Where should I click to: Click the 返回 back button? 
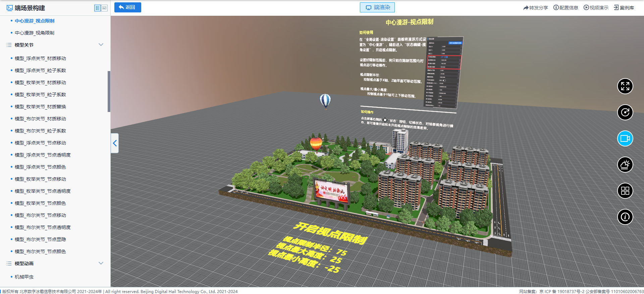coord(128,7)
